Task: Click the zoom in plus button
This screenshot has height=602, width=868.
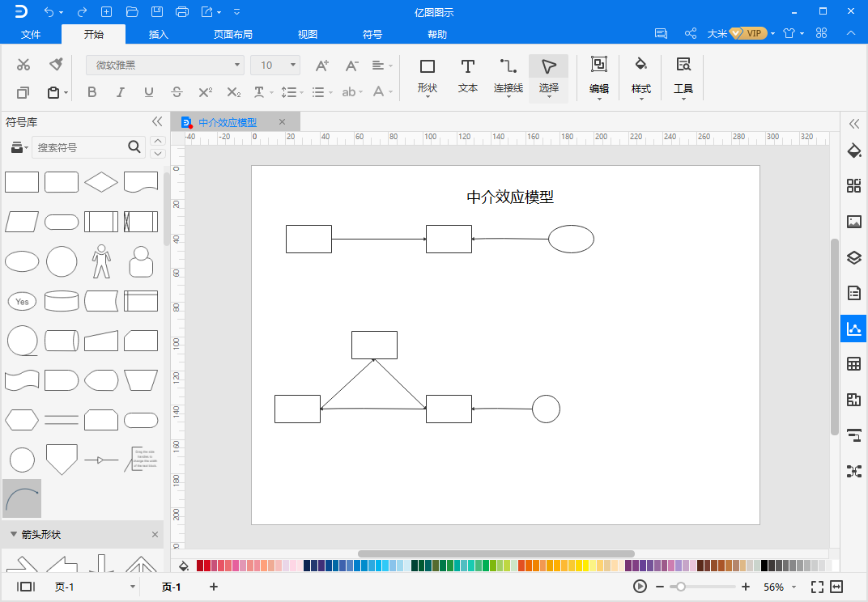Action: click(x=746, y=587)
